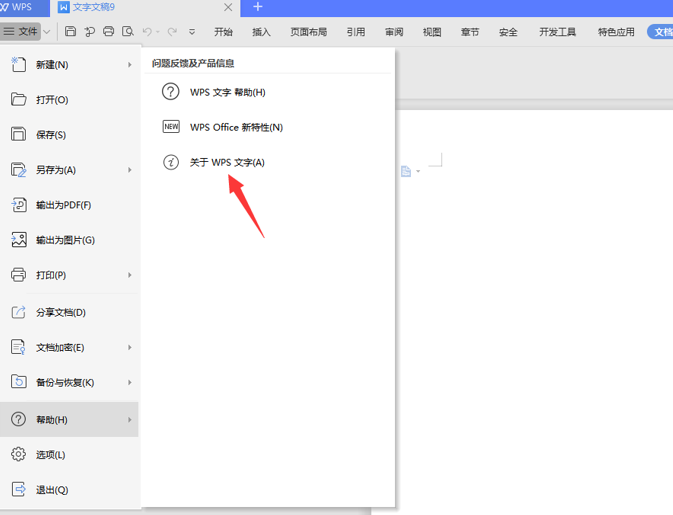Click the 帮助(H) question mark icon
Viewport: 673px width, 515px height.
pyautogui.click(x=18, y=419)
